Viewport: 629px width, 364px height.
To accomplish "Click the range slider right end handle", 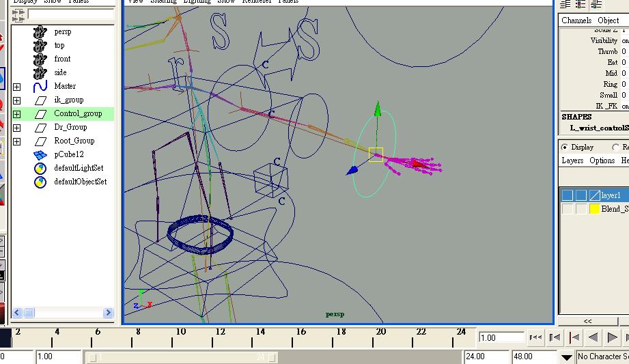I will (272, 357).
